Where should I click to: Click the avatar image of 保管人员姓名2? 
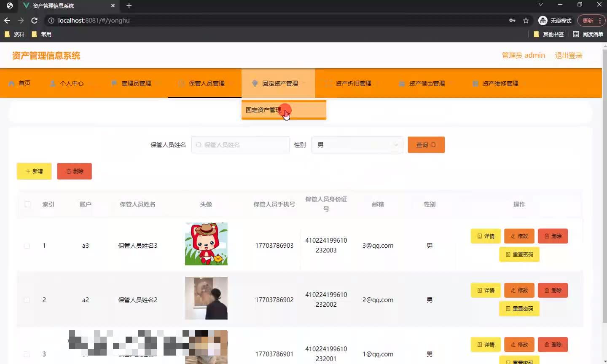click(x=206, y=298)
